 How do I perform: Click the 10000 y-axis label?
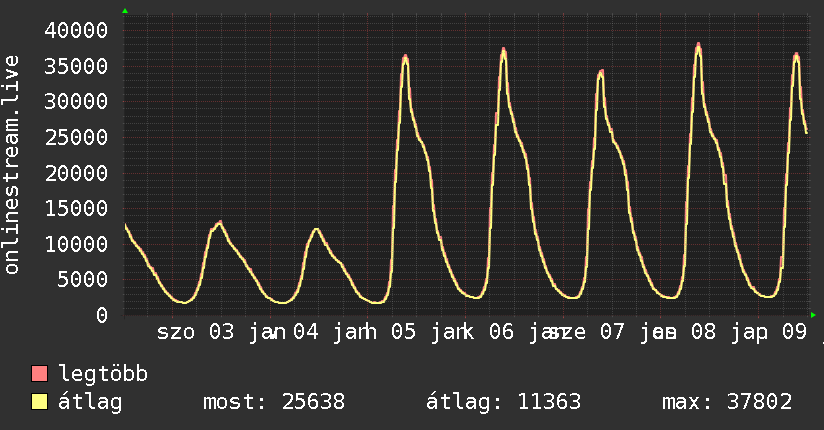coord(76,244)
